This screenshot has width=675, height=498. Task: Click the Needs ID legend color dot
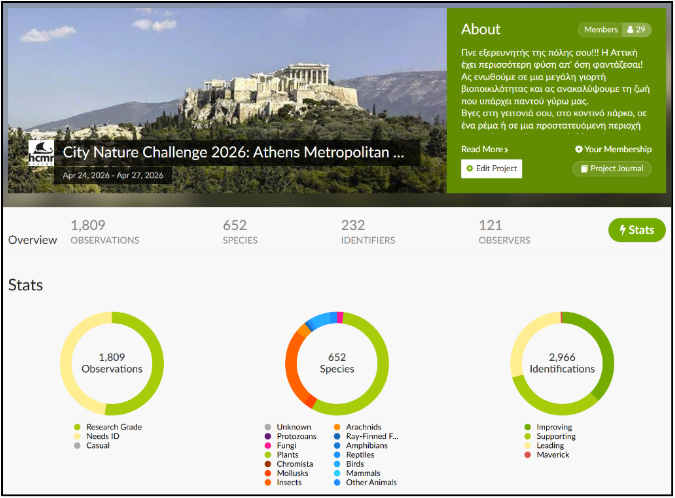coord(77,436)
